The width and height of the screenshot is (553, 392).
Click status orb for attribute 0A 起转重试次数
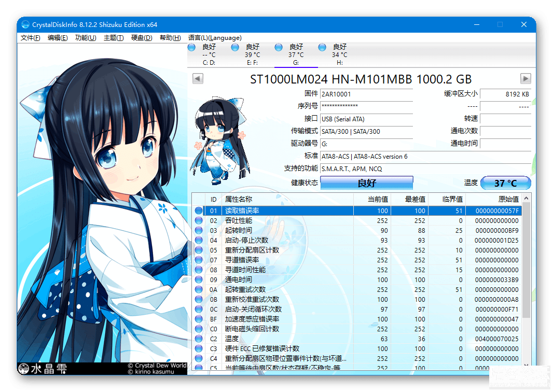(199, 289)
